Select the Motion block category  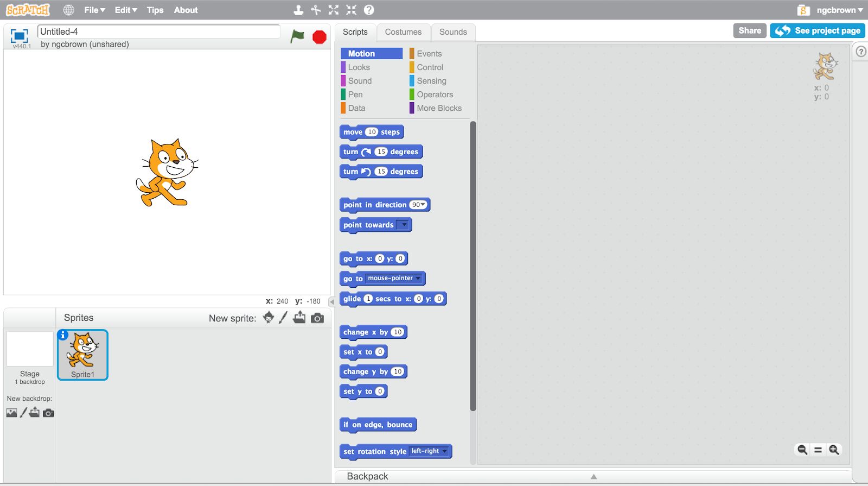point(372,53)
